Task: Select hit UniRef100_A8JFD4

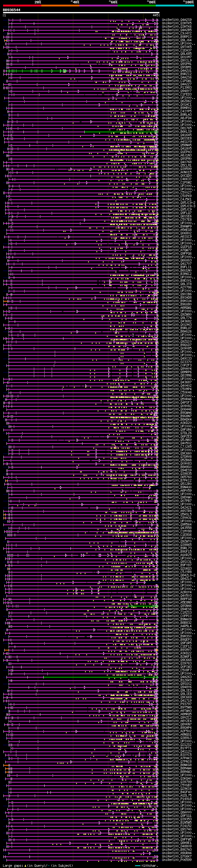Action: [177, 118]
